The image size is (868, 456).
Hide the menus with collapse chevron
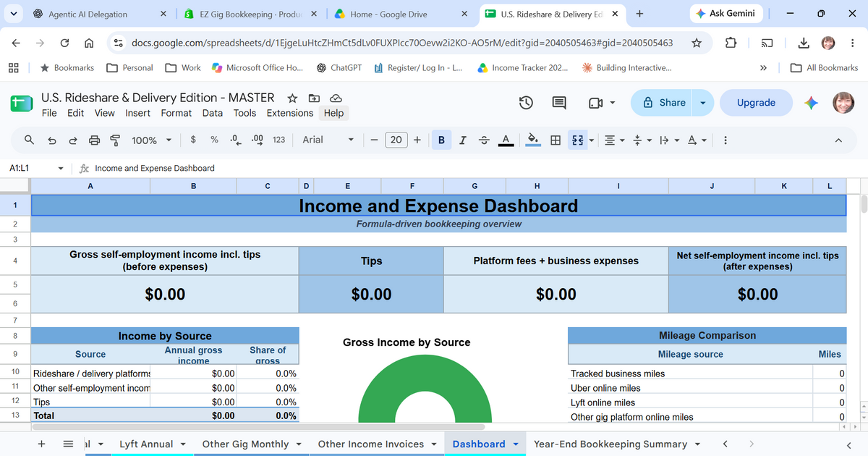click(838, 140)
